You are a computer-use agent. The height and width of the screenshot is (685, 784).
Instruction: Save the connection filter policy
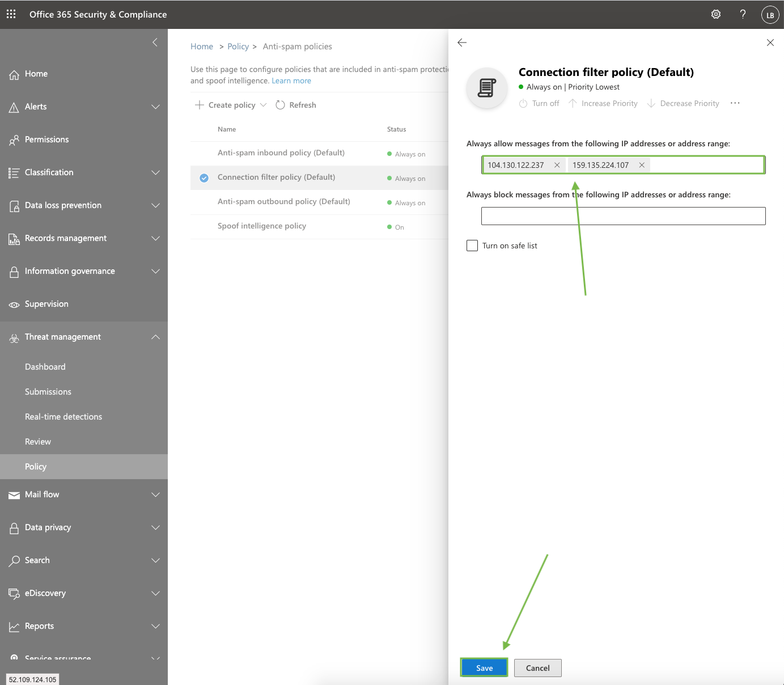(484, 668)
